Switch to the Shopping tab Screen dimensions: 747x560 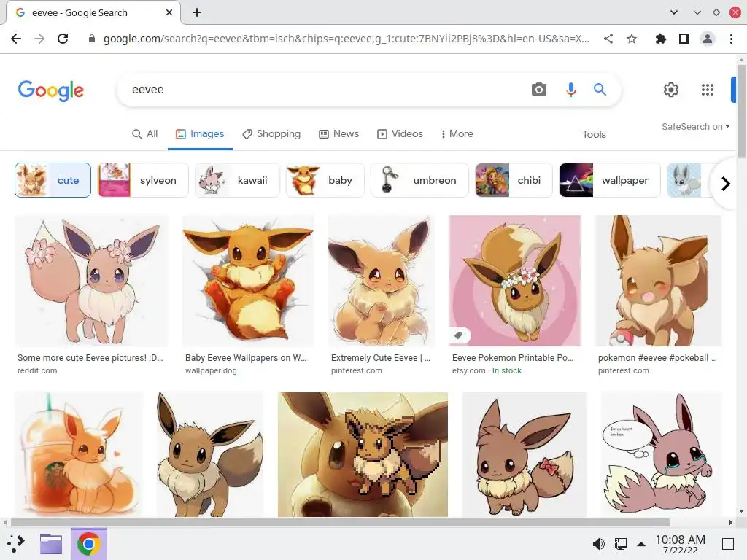point(271,134)
